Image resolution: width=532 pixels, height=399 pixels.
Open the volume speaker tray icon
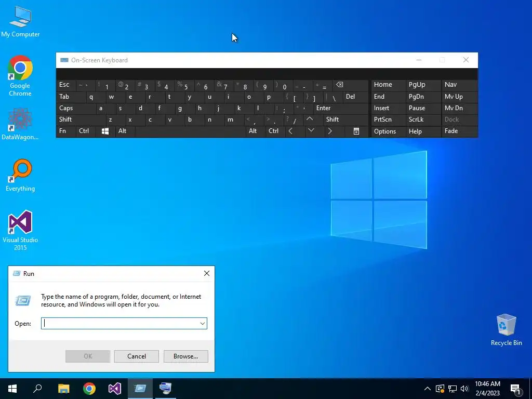point(464,389)
